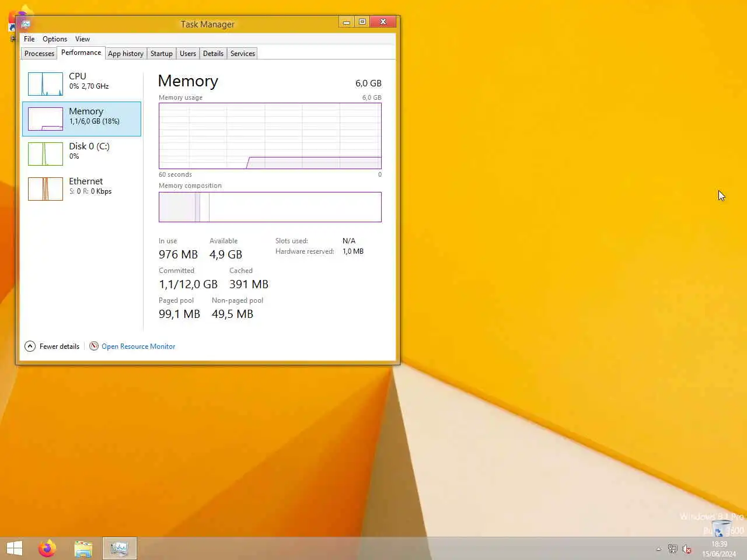Minimize the Task Manager window
This screenshot has height=560, width=747.
346,22
